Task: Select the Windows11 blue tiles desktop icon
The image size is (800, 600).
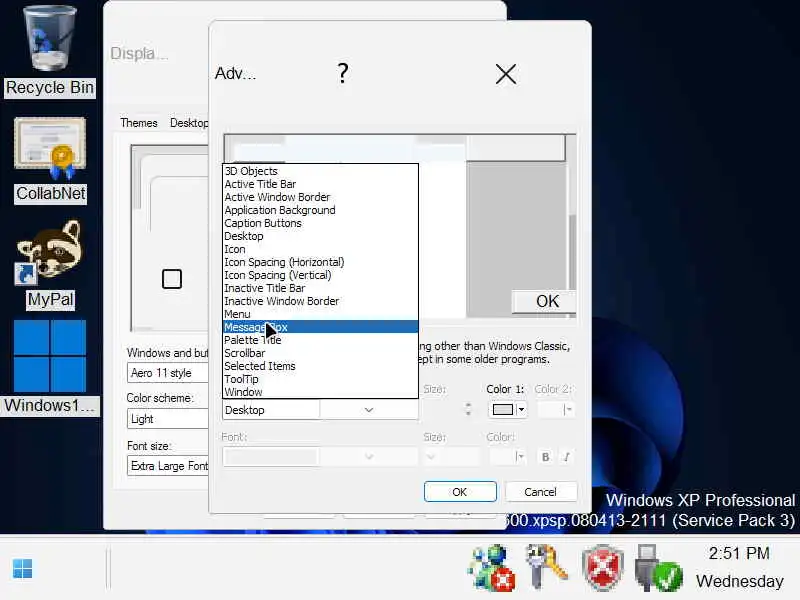Action: click(x=49, y=367)
